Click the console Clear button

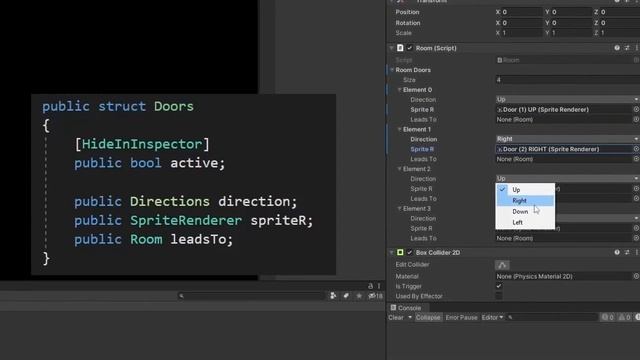pos(396,317)
